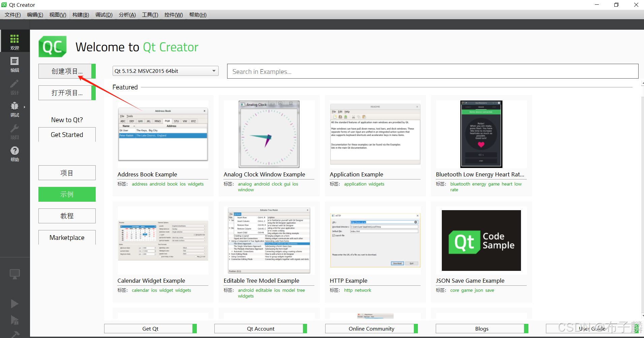Expand the Qt 5.15.2 MSVC2015 64bit dropdown
This screenshot has width=644, height=338.
coord(165,71)
